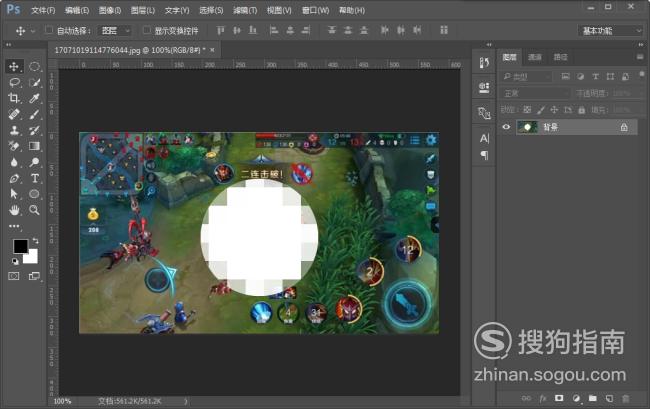This screenshot has width=650, height=409.
Task: Select the Quick Selection tool
Action: (34, 82)
